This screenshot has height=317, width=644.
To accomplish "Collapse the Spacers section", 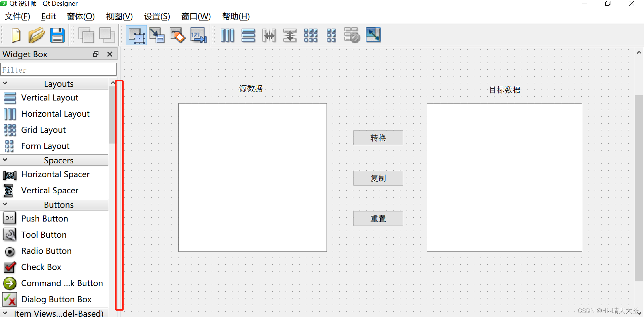I will (5, 160).
